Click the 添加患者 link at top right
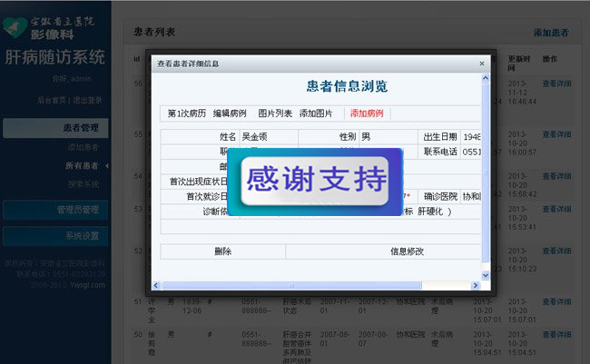The width and height of the screenshot is (590, 364). [x=551, y=33]
